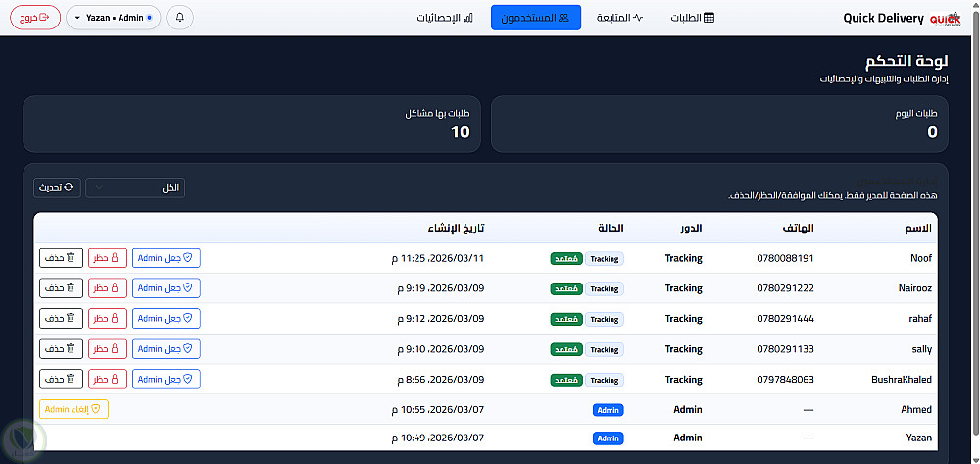Viewport: 980px width, 464px height.
Task: Click the Tracking badge in sally's row
Action: (605, 349)
